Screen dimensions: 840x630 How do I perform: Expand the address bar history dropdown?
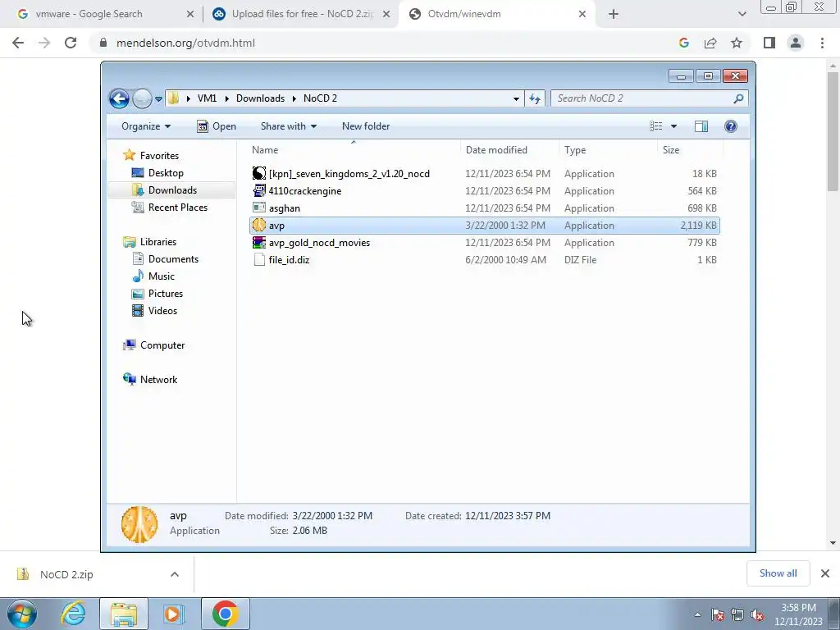tap(516, 98)
